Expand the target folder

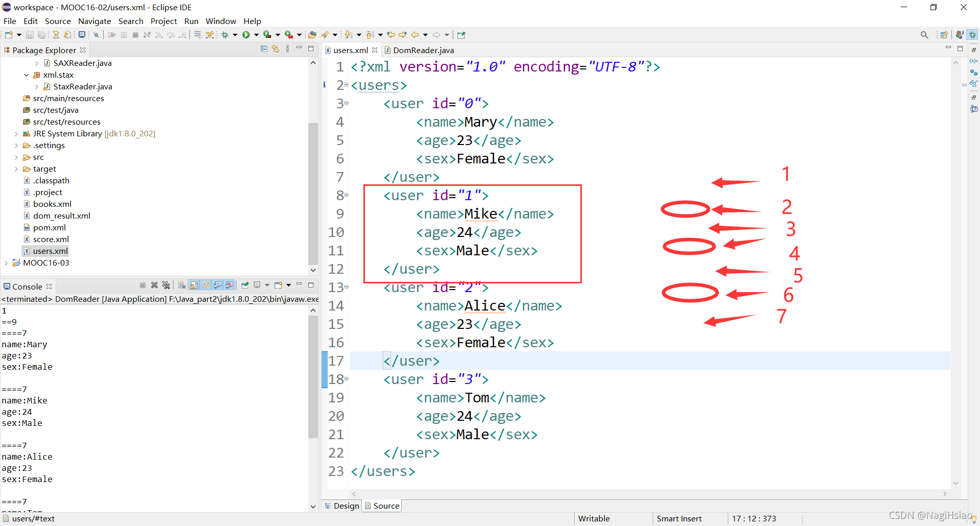[16, 169]
